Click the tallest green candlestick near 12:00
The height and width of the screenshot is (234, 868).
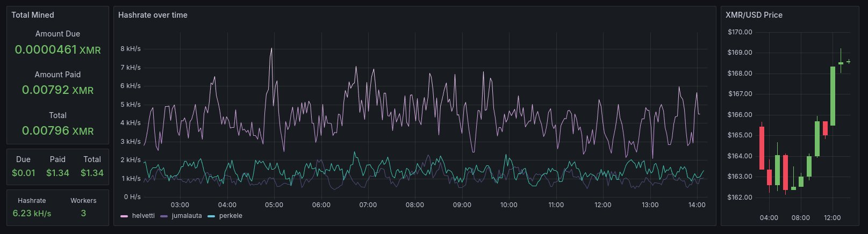pos(833,96)
